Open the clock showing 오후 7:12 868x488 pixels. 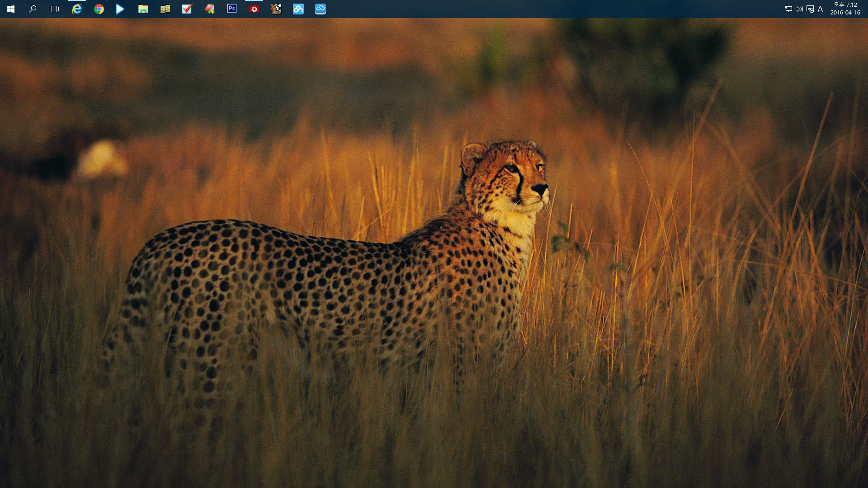845,9
